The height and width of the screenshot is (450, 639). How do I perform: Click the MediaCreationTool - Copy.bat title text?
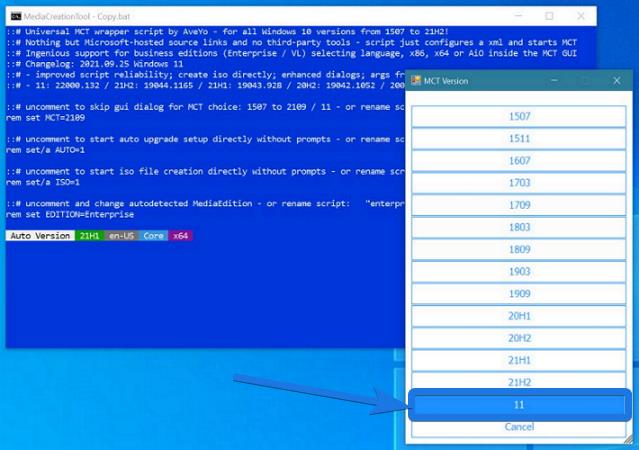pos(77,16)
